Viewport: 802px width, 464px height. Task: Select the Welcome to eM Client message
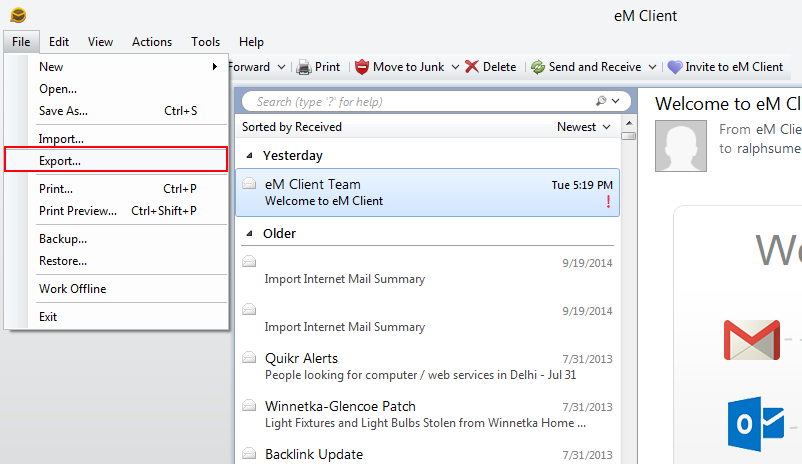click(x=428, y=192)
